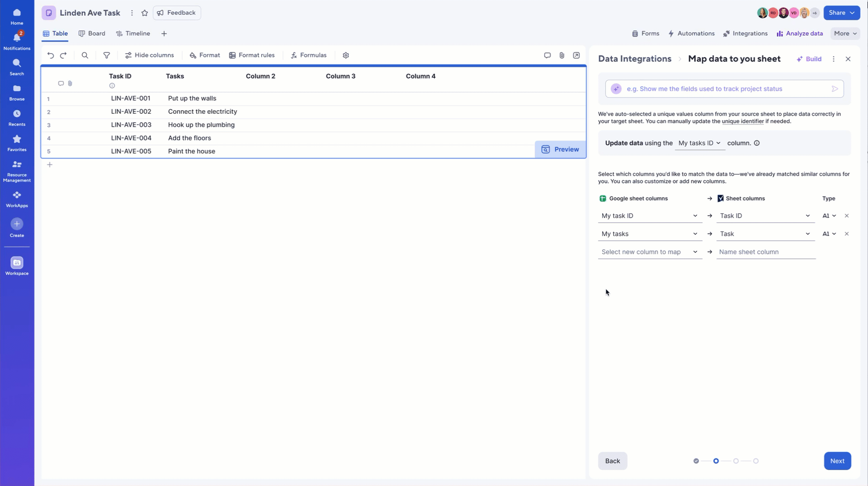
Task: Star the Linden Ave Task sheet
Action: pos(145,13)
